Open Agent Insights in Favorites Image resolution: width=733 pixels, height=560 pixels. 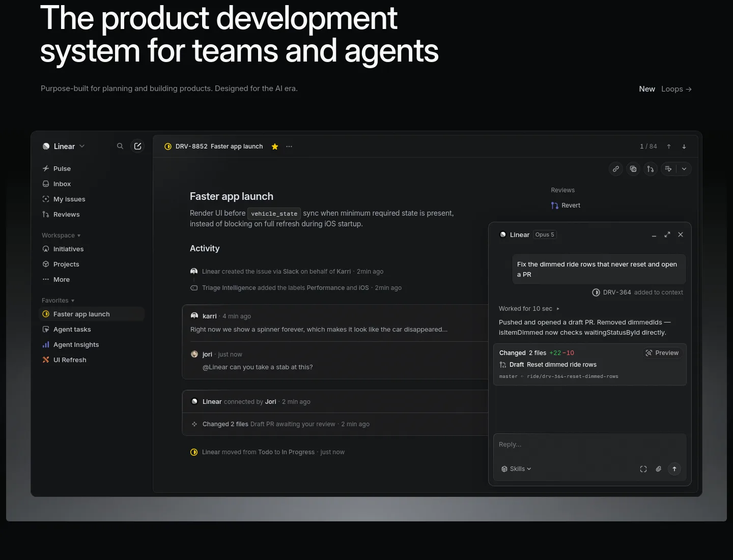tap(92, 345)
